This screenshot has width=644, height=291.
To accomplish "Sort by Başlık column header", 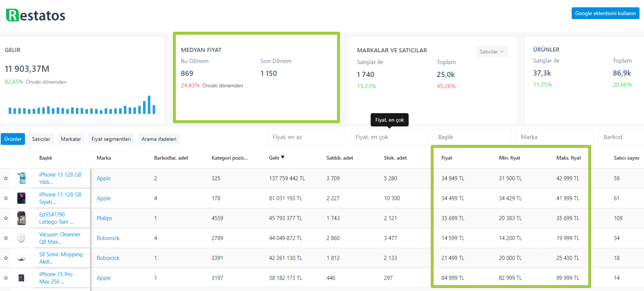I will (46, 158).
